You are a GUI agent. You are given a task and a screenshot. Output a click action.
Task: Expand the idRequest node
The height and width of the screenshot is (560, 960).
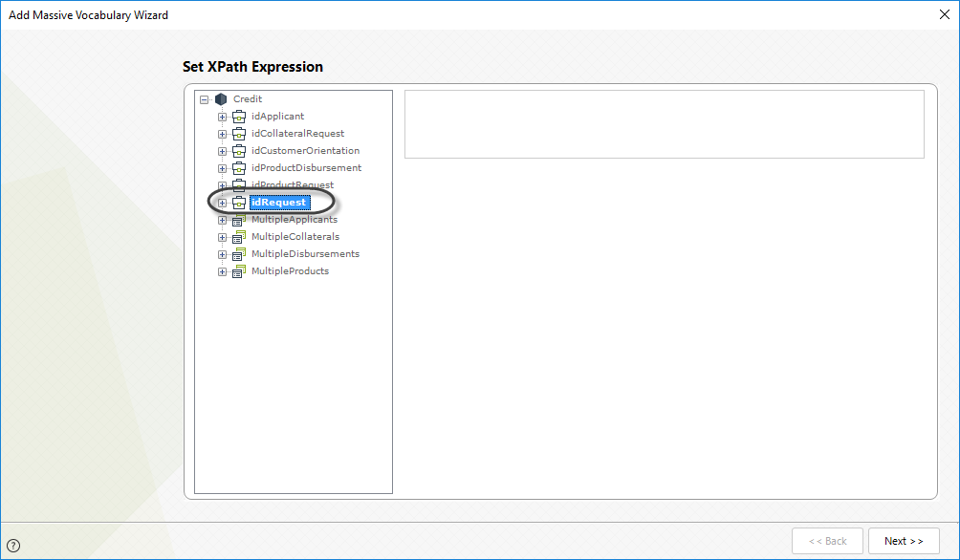222,204
